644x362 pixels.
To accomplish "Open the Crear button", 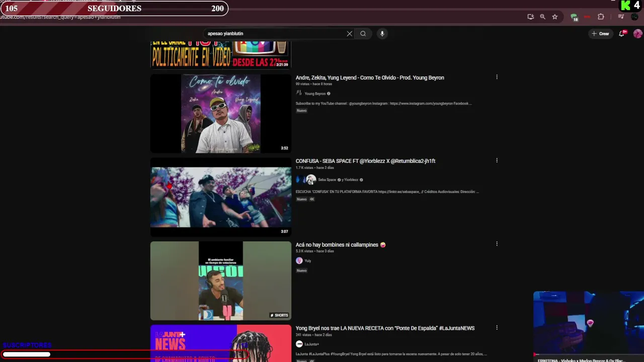I will pyautogui.click(x=601, y=34).
